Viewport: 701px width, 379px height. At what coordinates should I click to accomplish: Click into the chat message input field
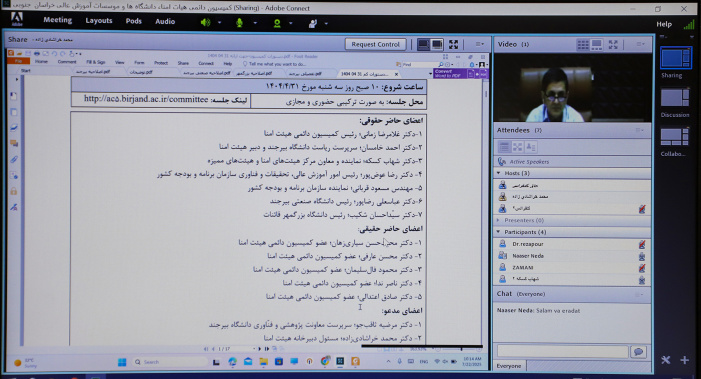click(562, 352)
